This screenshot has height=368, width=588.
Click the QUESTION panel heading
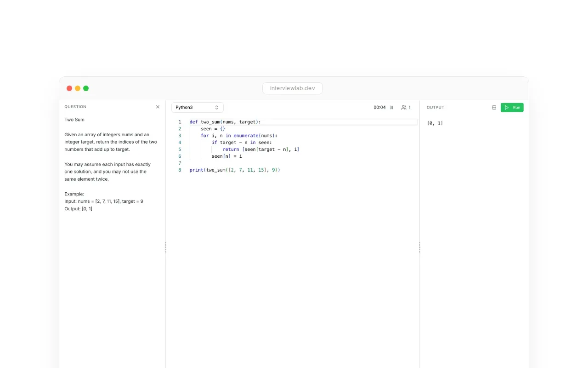click(75, 107)
